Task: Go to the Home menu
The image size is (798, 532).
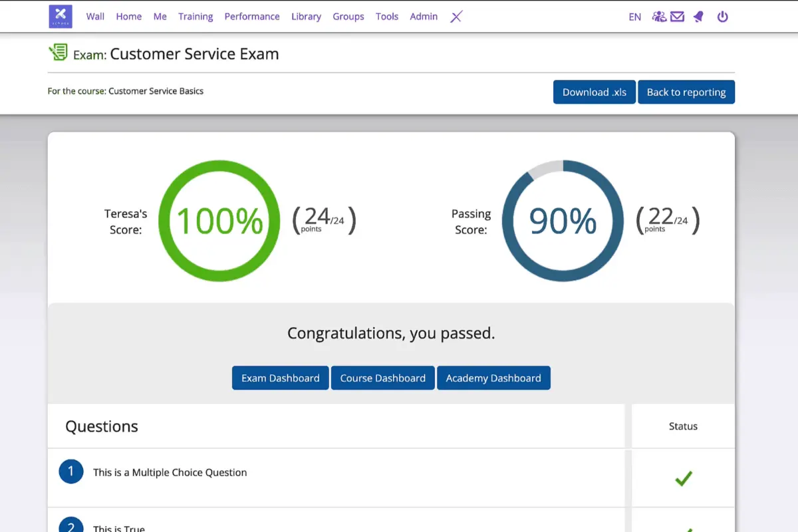Action: coord(129,17)
